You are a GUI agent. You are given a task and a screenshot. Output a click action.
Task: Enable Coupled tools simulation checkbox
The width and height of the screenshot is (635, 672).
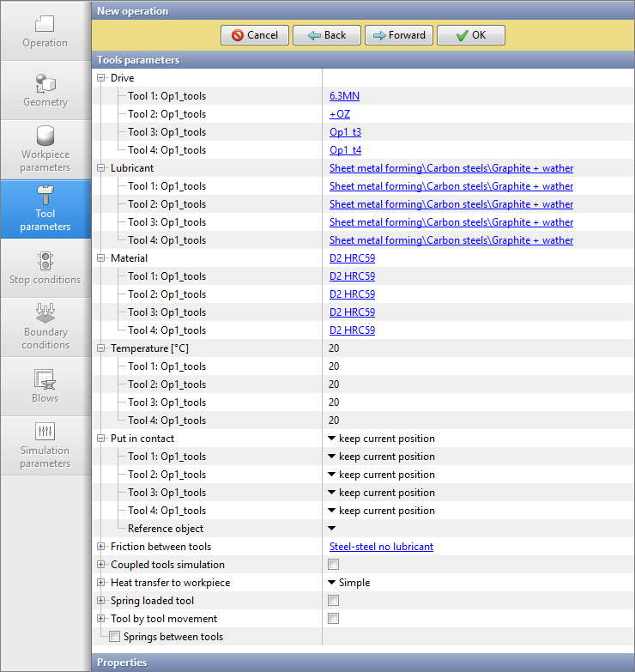333,565
